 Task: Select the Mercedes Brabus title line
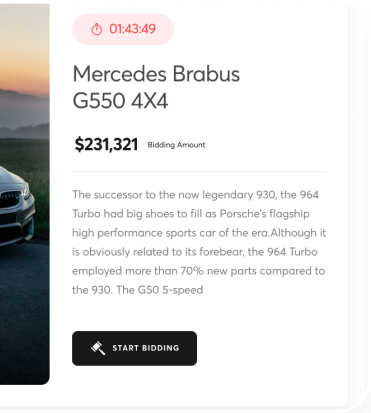click(156, 74)
